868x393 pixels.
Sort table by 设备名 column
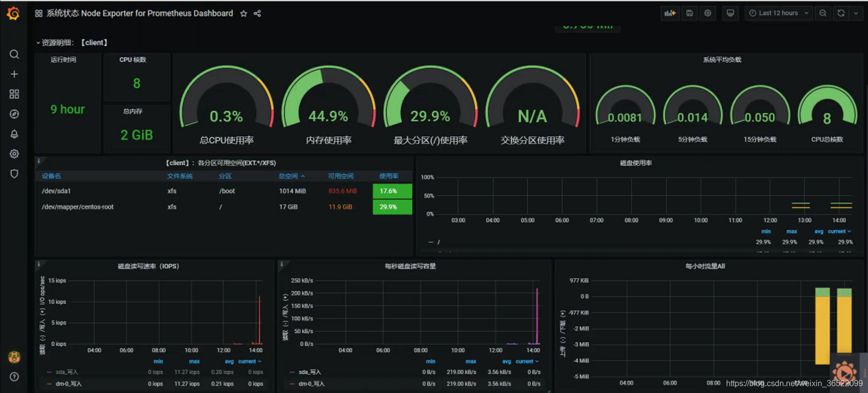tap(51, 176)
